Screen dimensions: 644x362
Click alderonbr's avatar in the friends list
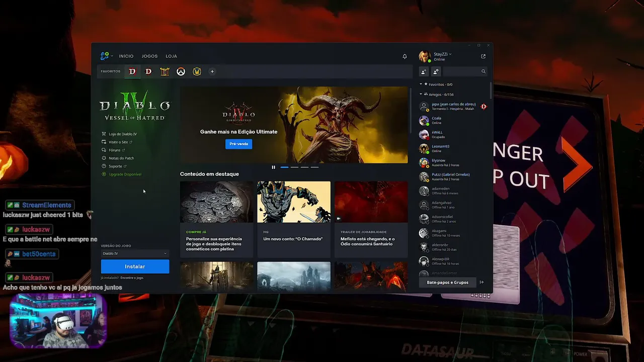[x=424, y=247]
